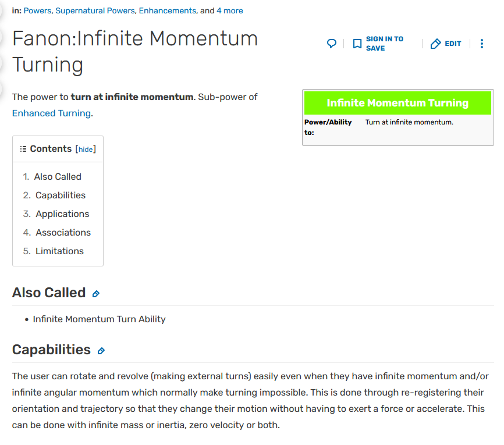This screenshot has height=445, width=504.
Task: Hide the table of contents
Action: tap(86, 149)
